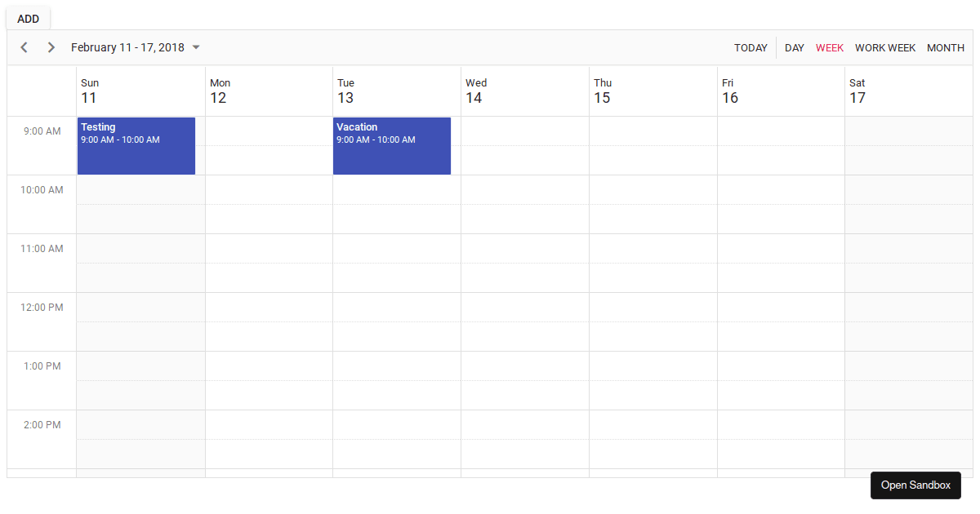This screenshot has width=980, height=514.
Task: Open the Testing appointment
Action: click(x=136, y=146)
